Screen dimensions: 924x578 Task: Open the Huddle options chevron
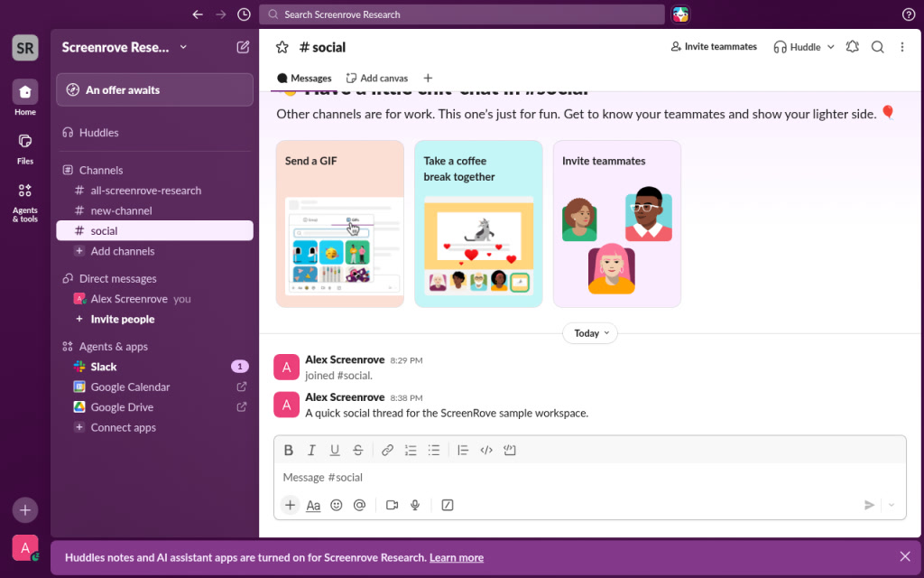(x=831, y=47)
